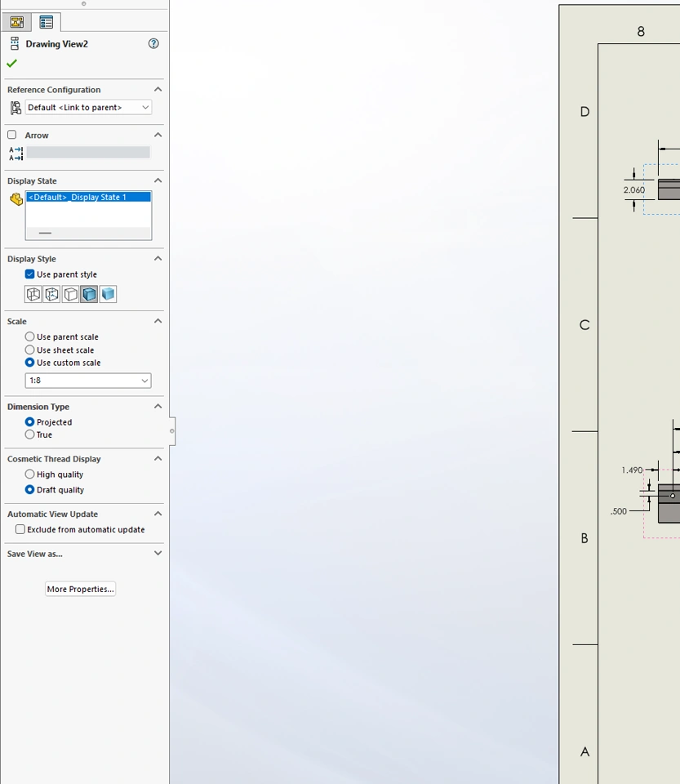Viewport: 680px width, 784px height.
Task: Select Hidden Lines Visible display style
Action: coord(52,294)
